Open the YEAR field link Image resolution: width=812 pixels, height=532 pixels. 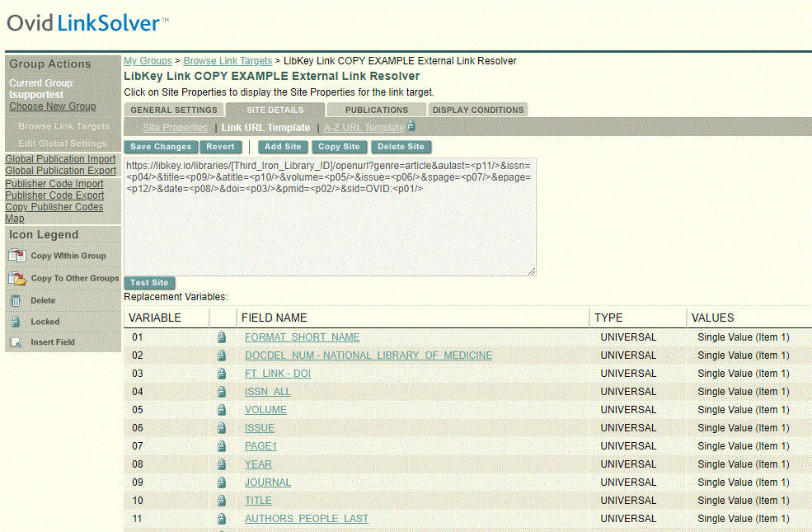(x=258, y=464)
